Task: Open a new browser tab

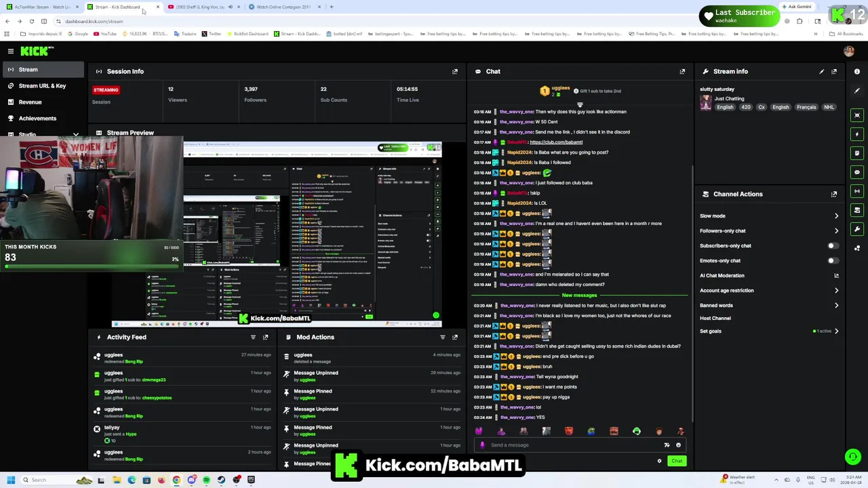Action: click(x=331, y=7)
